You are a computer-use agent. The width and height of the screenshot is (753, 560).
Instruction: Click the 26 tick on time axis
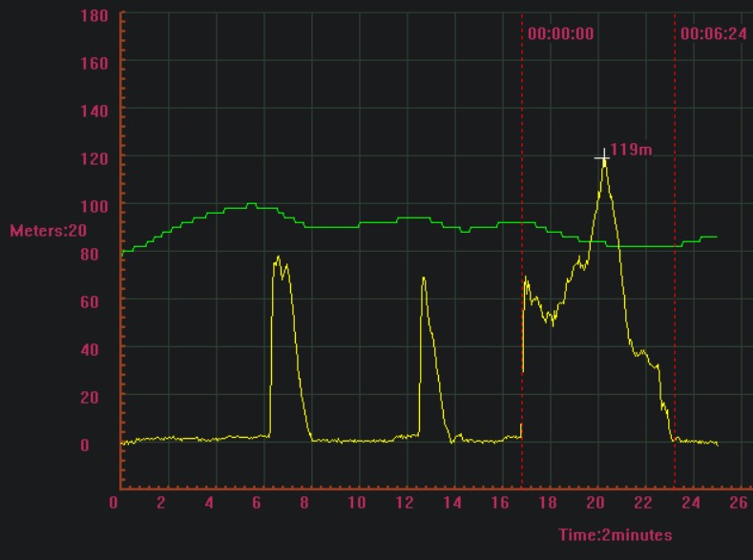738,503
